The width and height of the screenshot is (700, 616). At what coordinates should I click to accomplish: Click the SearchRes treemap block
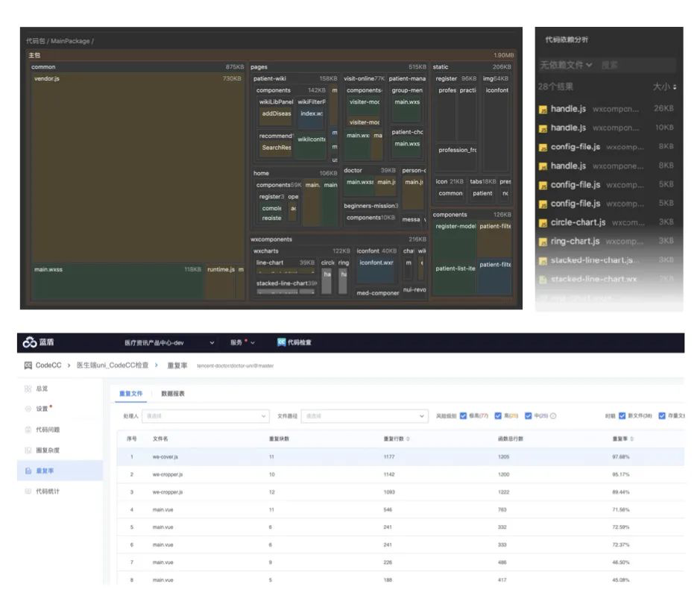[277, 148]
